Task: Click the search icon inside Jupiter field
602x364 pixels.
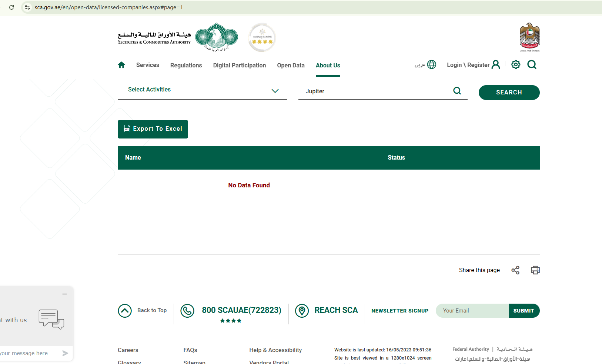Action: (x=457, y=91)
